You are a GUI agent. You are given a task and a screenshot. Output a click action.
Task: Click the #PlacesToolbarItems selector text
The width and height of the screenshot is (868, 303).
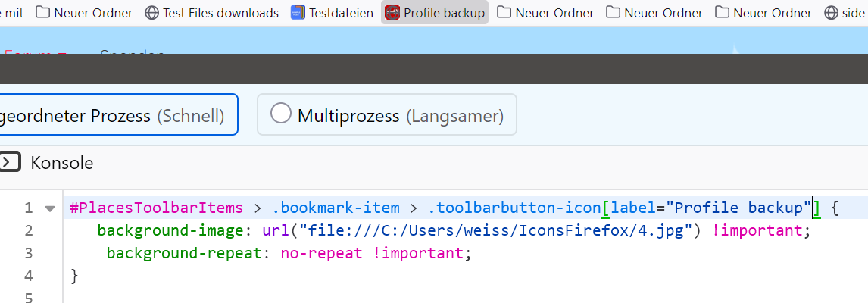(156, 208)
